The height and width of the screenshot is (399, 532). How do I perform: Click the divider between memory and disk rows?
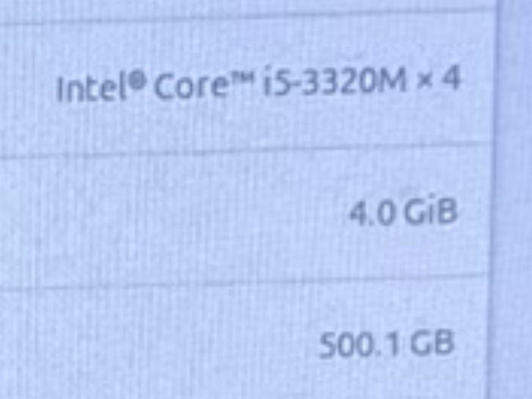click(243, 281)
